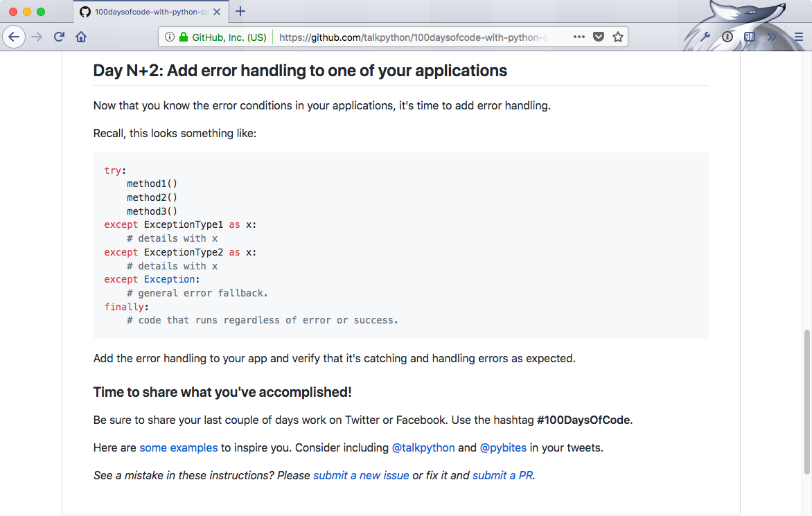Show the sidebar panel
This screenshot has width=812, height=516.
pyautogui.click(x=750, y=37)
